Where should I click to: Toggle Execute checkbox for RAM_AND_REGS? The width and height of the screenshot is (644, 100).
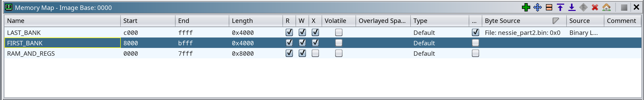pos(315,53)
